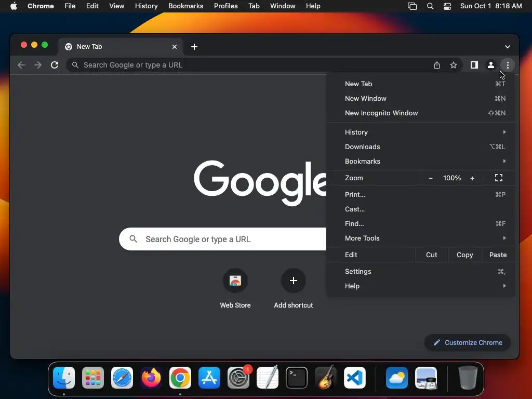The height and width of the screenshot is (399, 532).
Task: Open Trash in the Dock
Action: [468, 378]
